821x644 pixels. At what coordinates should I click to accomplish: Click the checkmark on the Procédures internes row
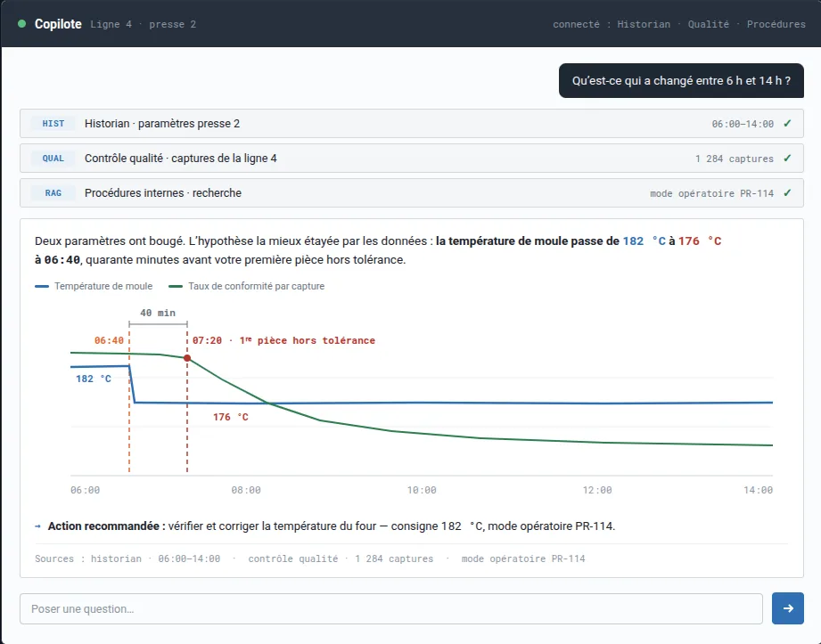click(x=787, y=193)
